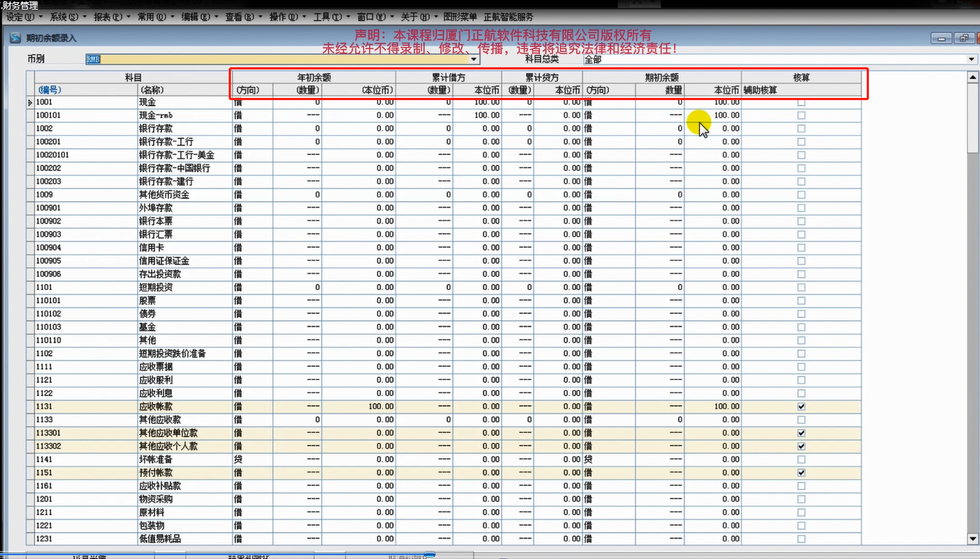Click the (名称) column header
Image resolution: width=980 pixels, height=559 pixels.
(x=185, y=90)
